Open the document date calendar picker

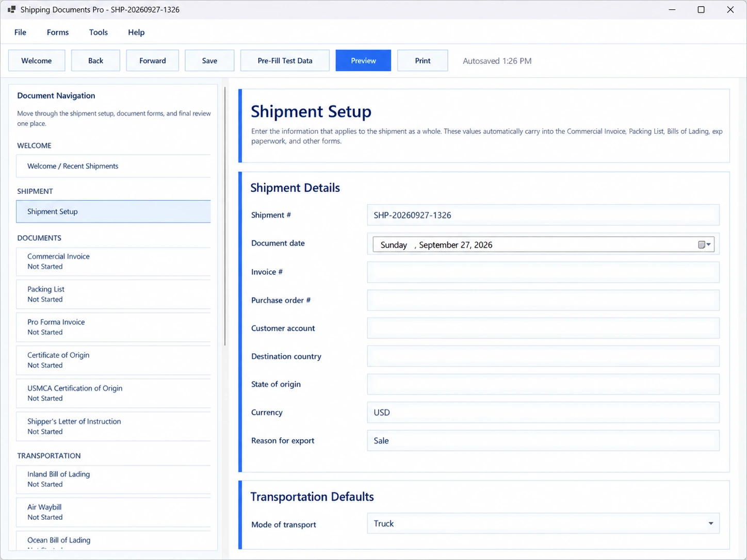point(704,244)
